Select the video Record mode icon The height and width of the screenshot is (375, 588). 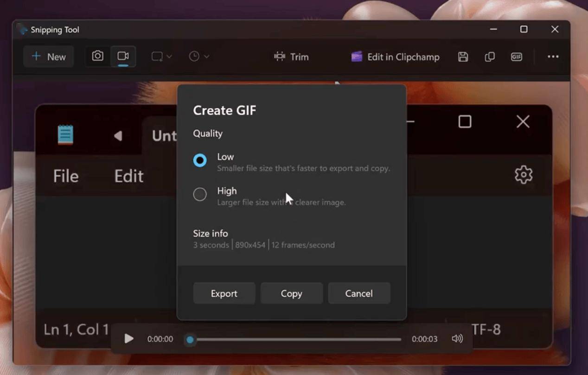click(123, 57)
